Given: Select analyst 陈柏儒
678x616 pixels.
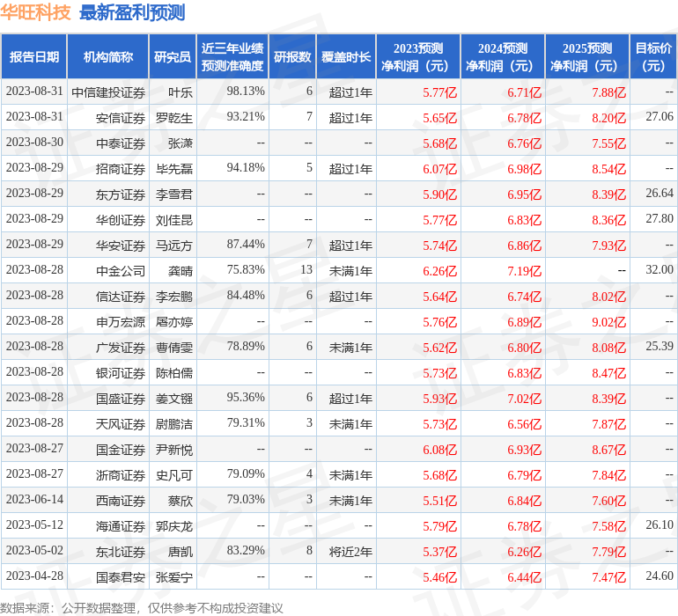Looking at the screenshot, I should [x=174, y=372].
